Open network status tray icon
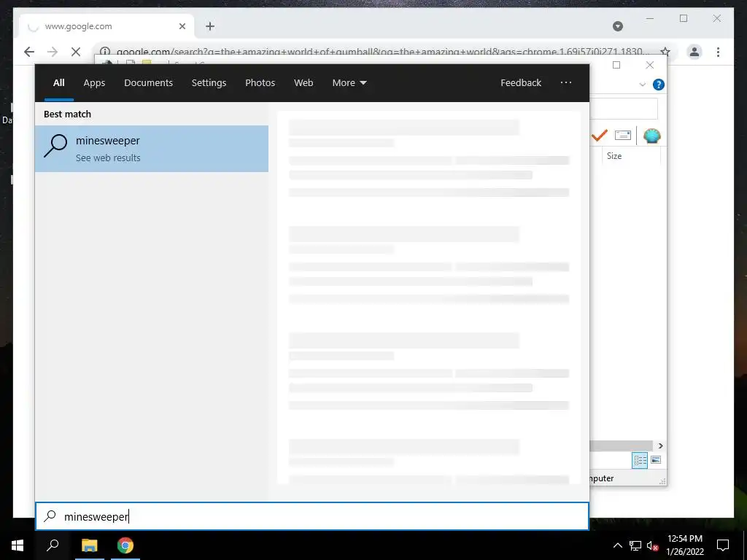This screenshot has width=747, height=560. [635, 545]
